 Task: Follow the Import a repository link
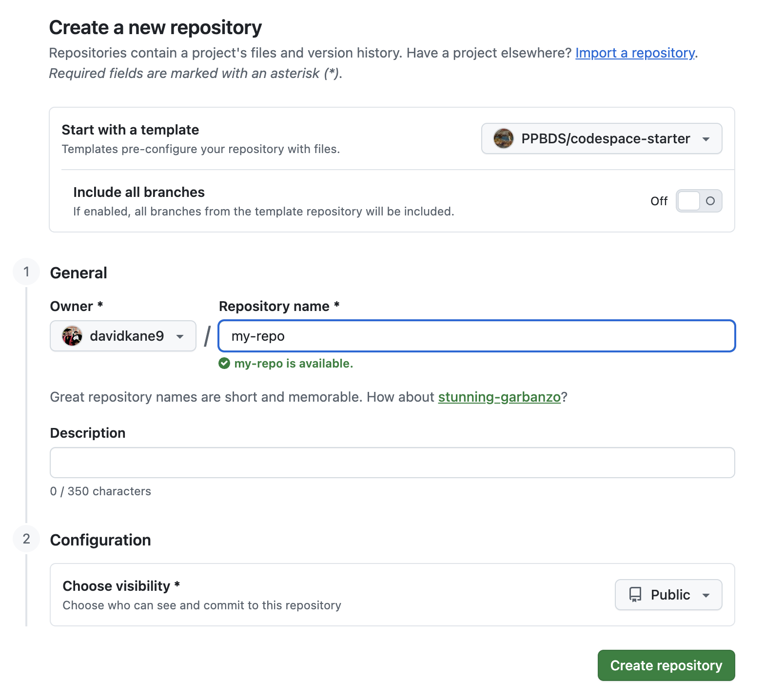(x=635, y=53)
